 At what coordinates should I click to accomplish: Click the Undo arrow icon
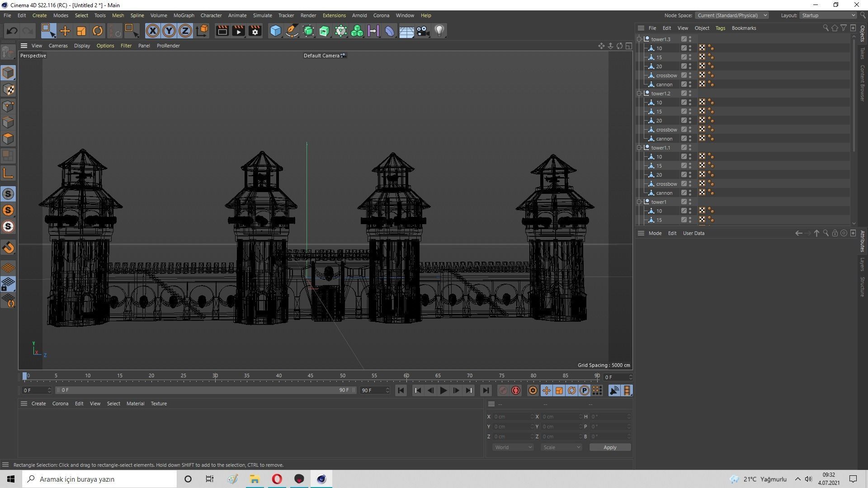tap(12, 31)
